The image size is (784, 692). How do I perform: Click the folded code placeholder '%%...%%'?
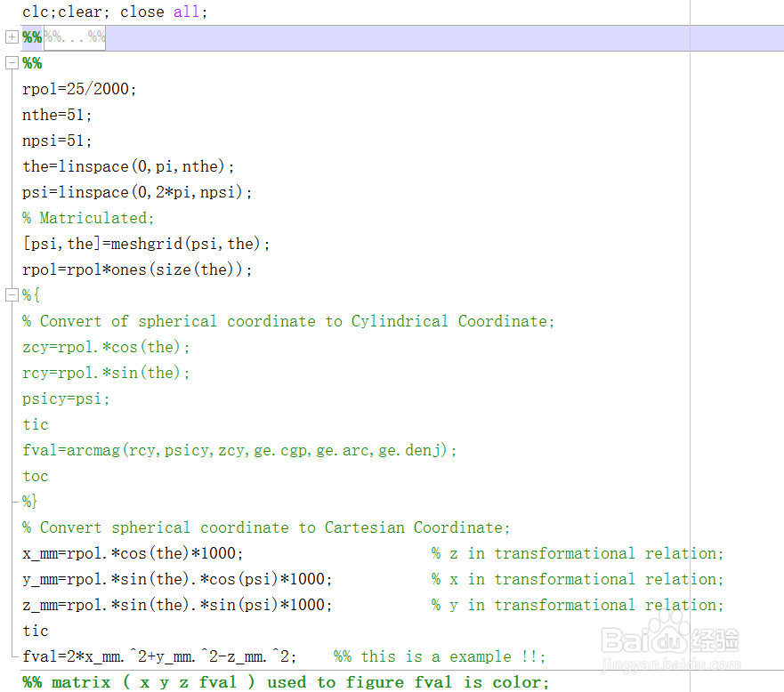pyautogui.click(x=75, y=37)
